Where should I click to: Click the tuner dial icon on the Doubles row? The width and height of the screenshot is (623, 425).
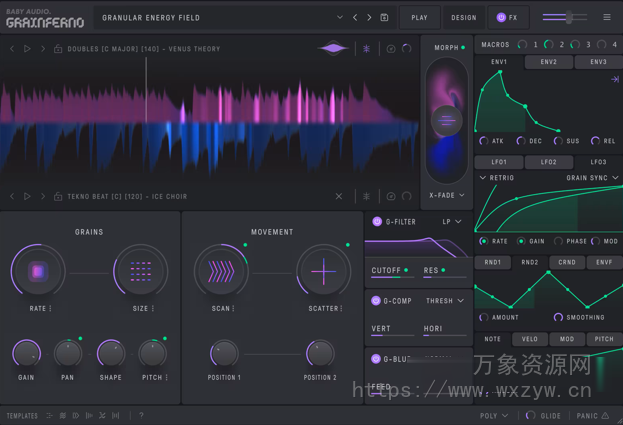tap(391, 48)
